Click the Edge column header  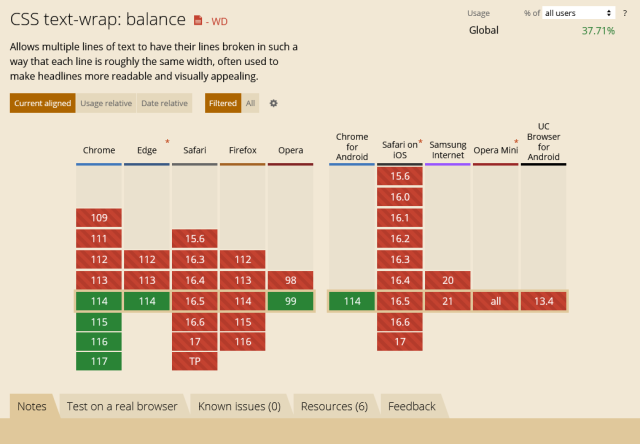[x=147, y=150]
